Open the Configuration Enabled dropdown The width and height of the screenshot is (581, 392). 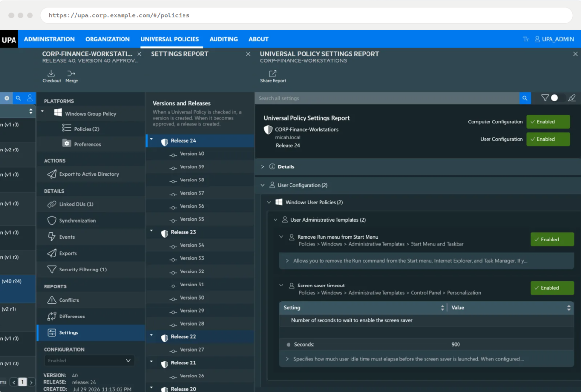[x=89, y=361]
